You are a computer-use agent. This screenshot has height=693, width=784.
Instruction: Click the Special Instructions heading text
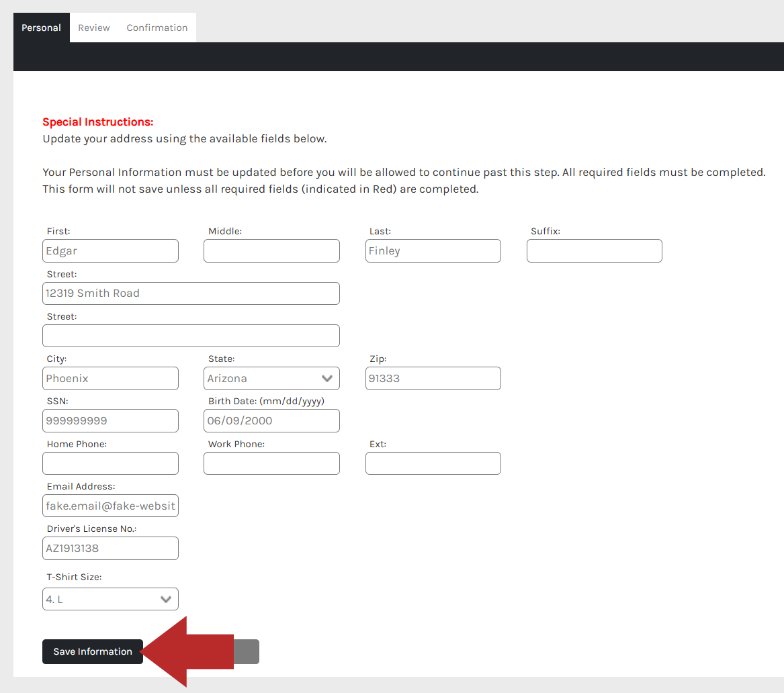(98, 122)
